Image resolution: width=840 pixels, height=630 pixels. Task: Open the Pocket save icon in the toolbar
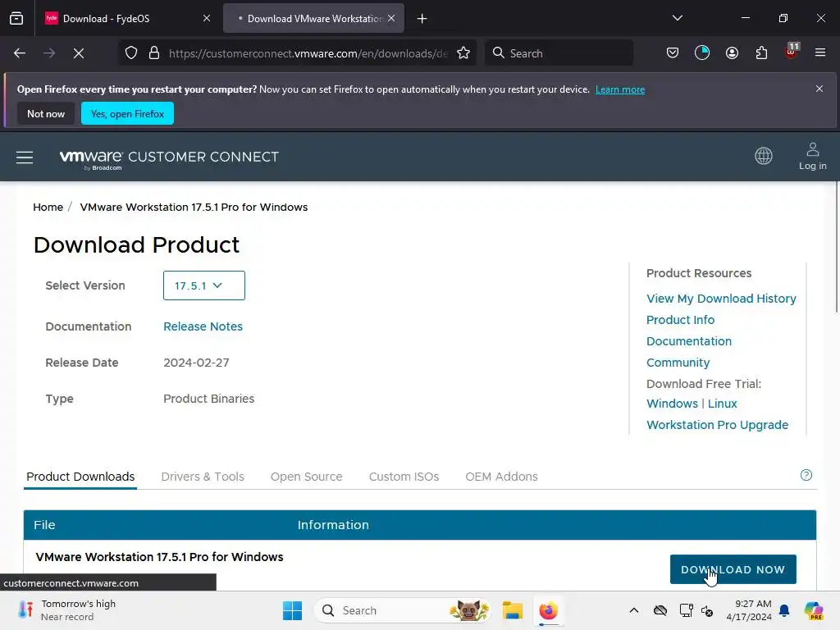click(x=673, y=53)
